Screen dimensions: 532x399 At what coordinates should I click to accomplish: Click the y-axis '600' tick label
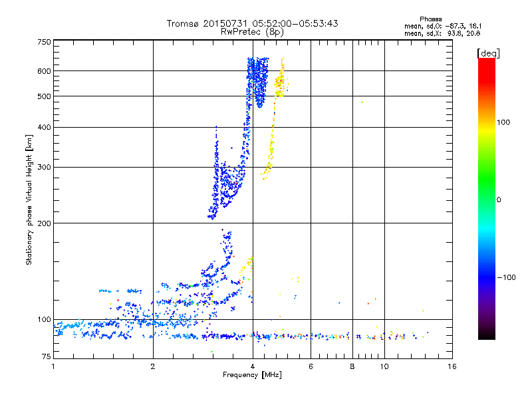[44, 71]
